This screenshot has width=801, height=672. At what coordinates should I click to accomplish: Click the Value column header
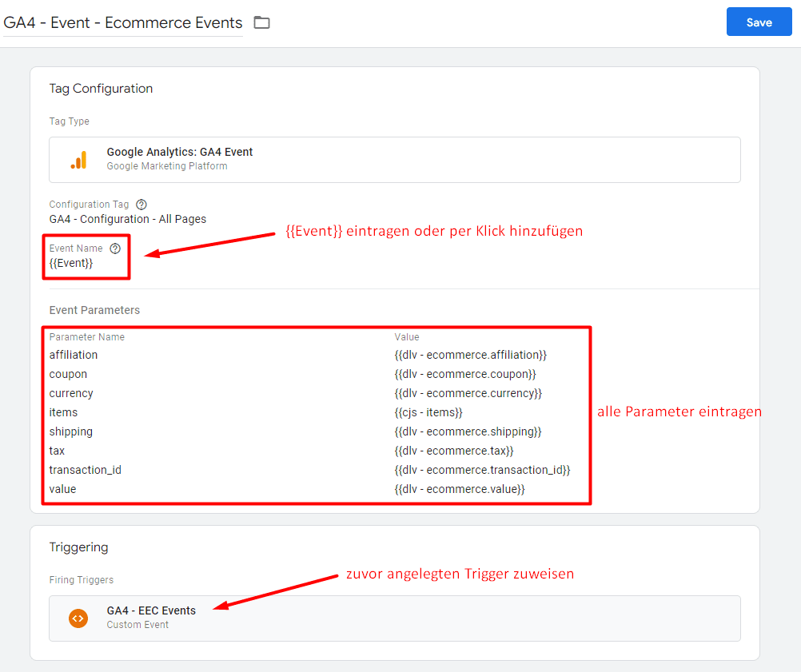pos(407,337)
